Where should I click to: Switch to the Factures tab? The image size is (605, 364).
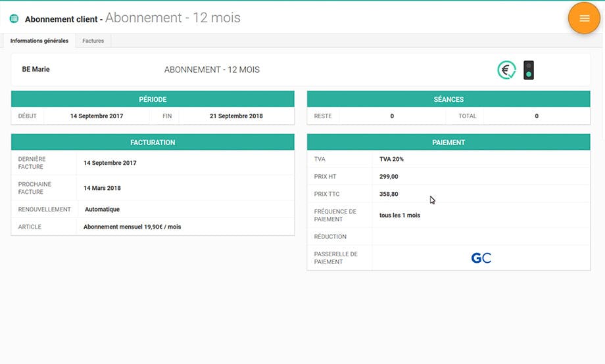[x=93, y=41]
